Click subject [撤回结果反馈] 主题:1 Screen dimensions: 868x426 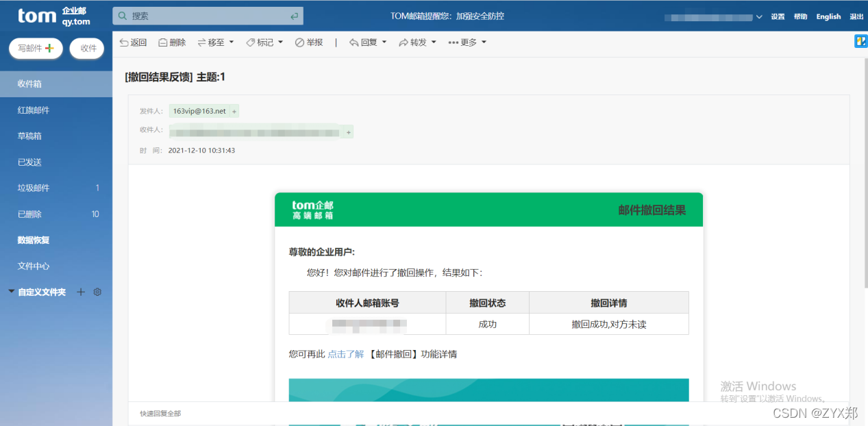click(x=175, y=77)
